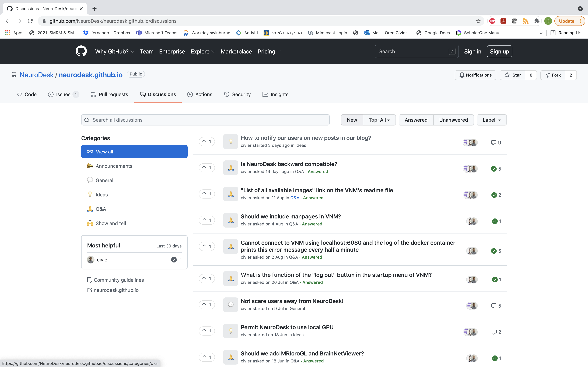The image size is (588, 367).
Task: Click civier's avatar in Most helpful
Action: [x=90, y=260]
